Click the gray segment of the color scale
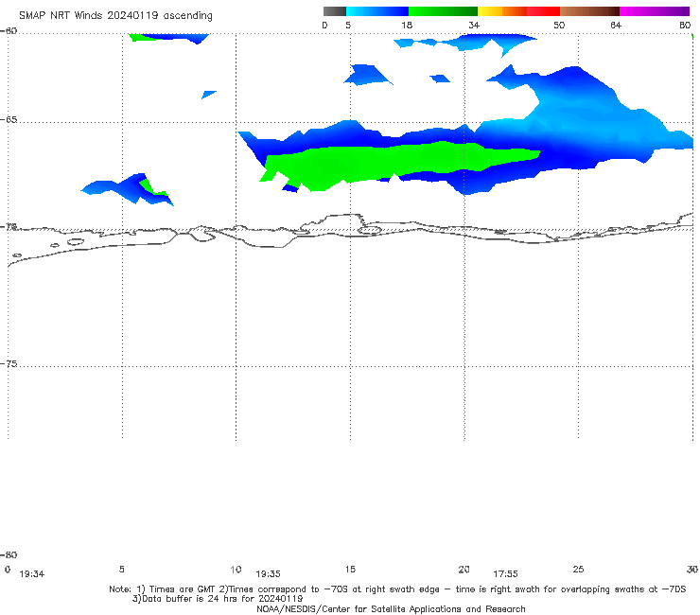Viewport: 700px width, 615px height. pos(334,11)
